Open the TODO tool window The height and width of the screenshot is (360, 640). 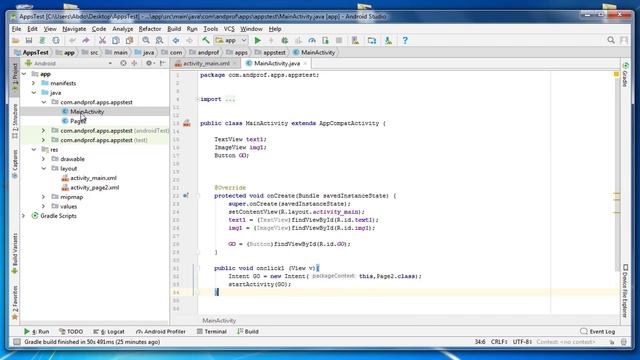point(71,331)
